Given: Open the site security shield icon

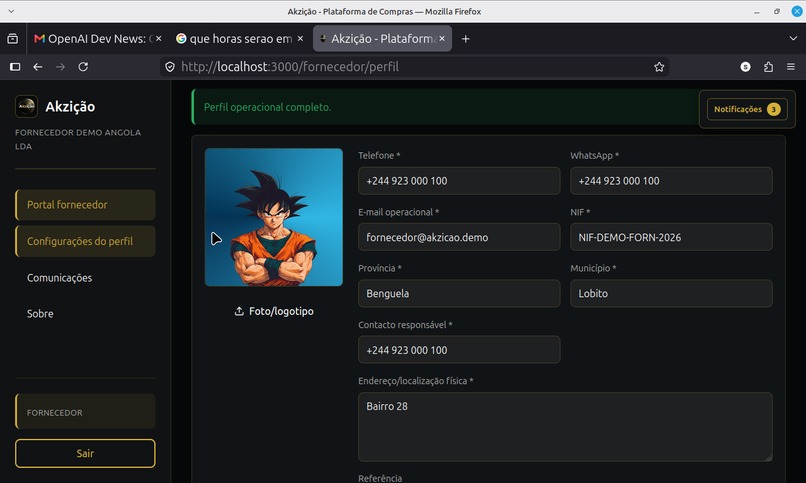Looking at the screenshot, I should (170, 67).
